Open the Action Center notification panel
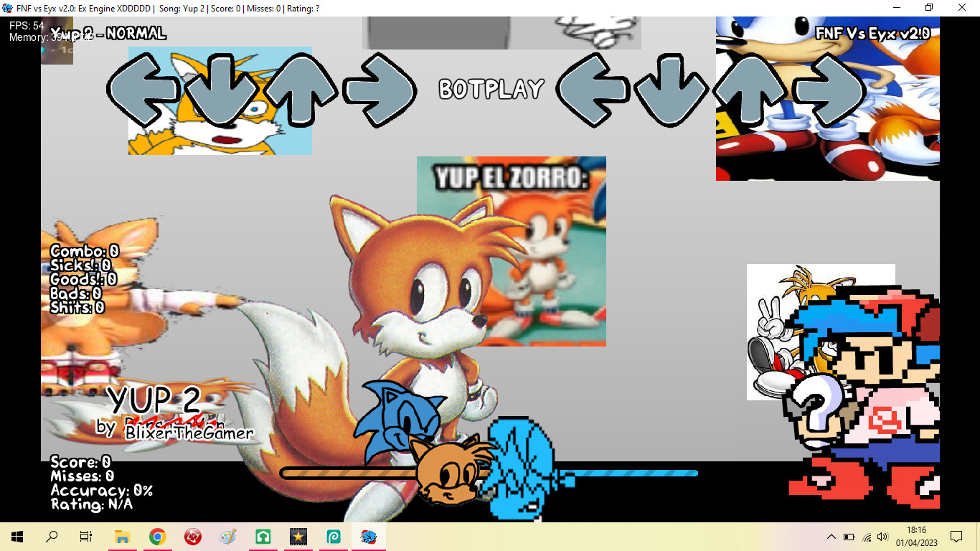This screenshot has width=980, height=551. pyautogui.click(x=956, y=536)
